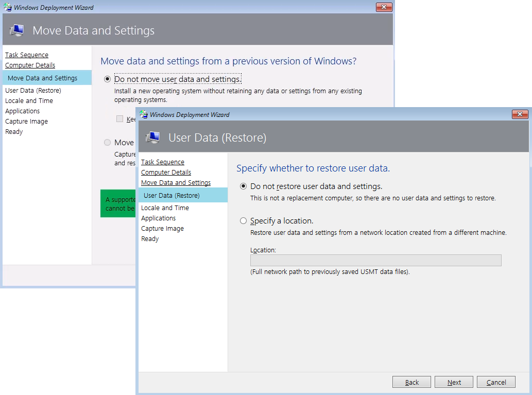Select Locale and Time step in back window
This screenshot has height=395, width=532.
coord(29,101)
